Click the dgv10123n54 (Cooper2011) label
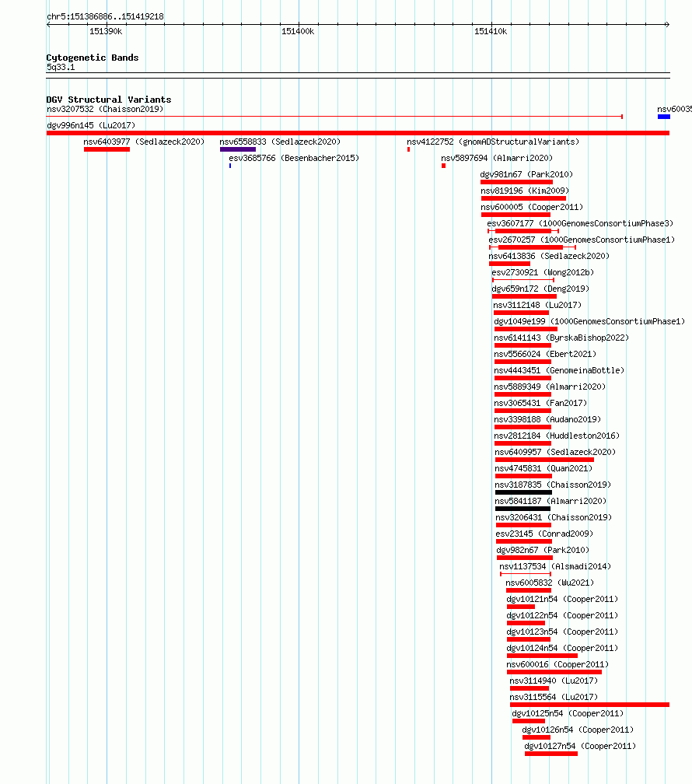The image size is (692, 784). coord(562,632)
